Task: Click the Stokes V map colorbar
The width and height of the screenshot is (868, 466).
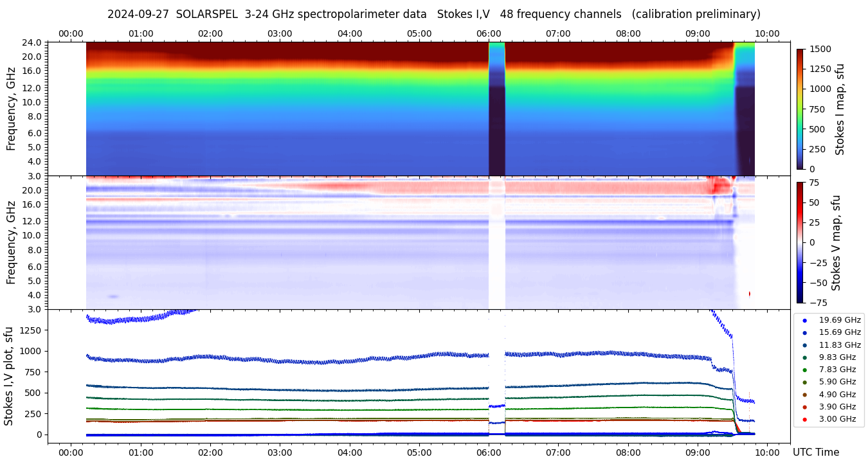Action: pos(800,242)
